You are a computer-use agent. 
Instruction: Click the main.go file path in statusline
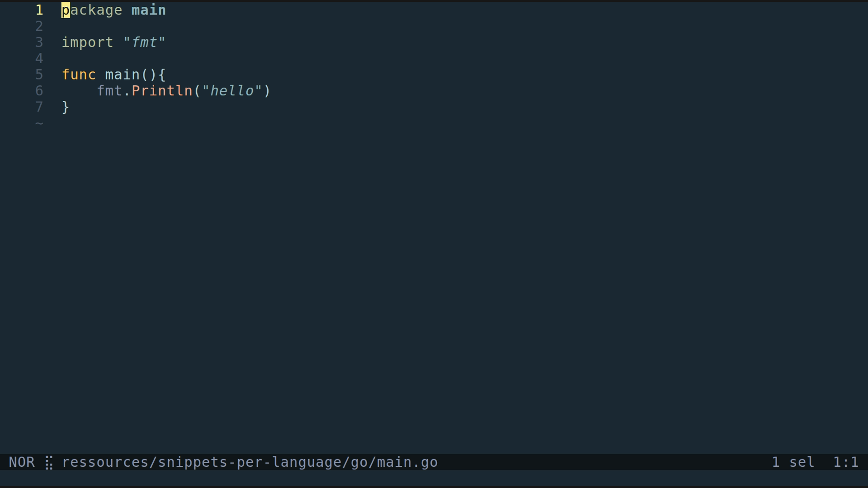(250, 462)
